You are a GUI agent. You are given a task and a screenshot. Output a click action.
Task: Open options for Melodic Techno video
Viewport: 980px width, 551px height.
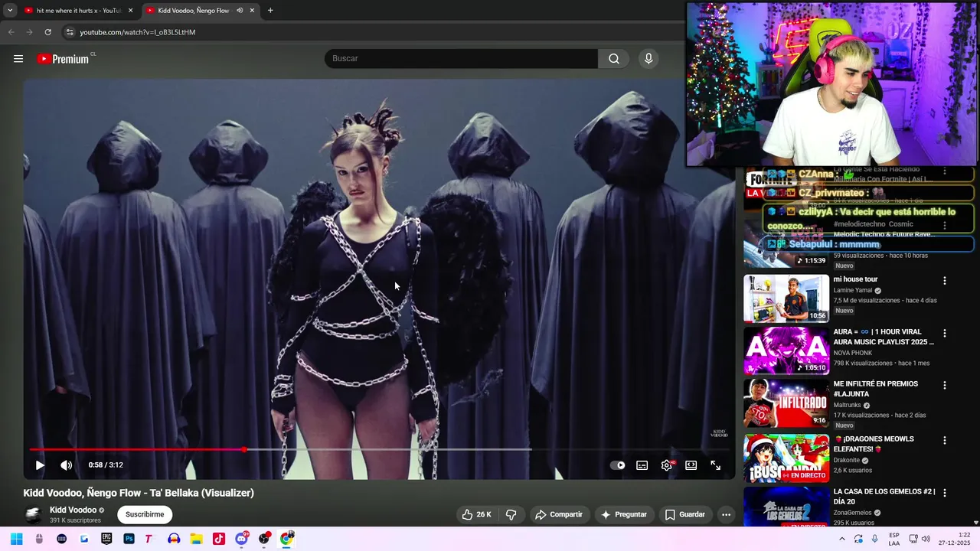coord(945,226)
